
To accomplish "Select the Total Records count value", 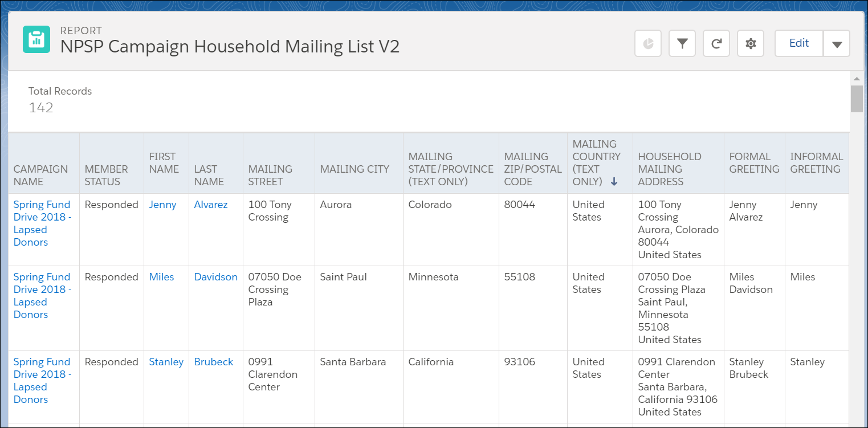I will 40,107.
